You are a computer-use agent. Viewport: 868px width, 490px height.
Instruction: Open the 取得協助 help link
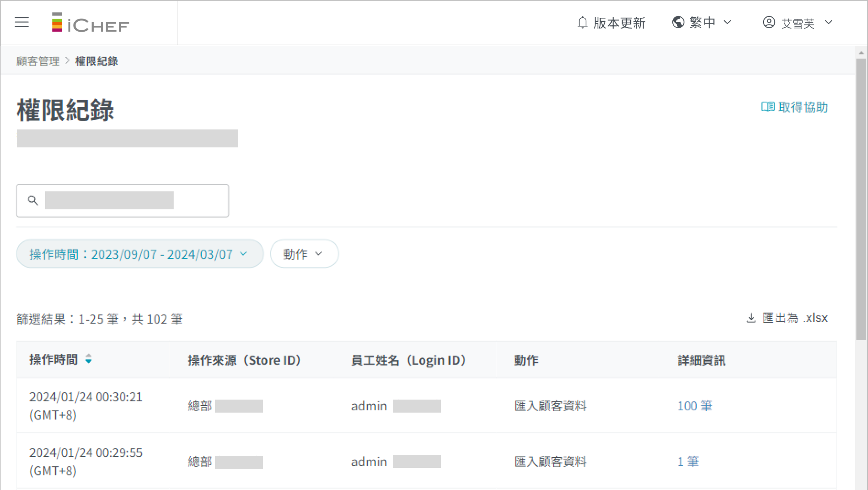[x=803, y=107]
